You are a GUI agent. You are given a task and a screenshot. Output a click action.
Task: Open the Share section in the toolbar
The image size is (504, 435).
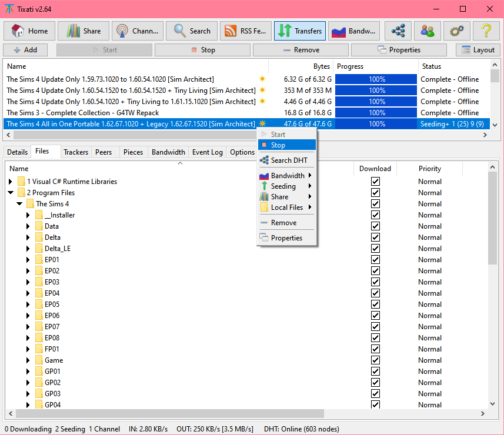(84, 31)
